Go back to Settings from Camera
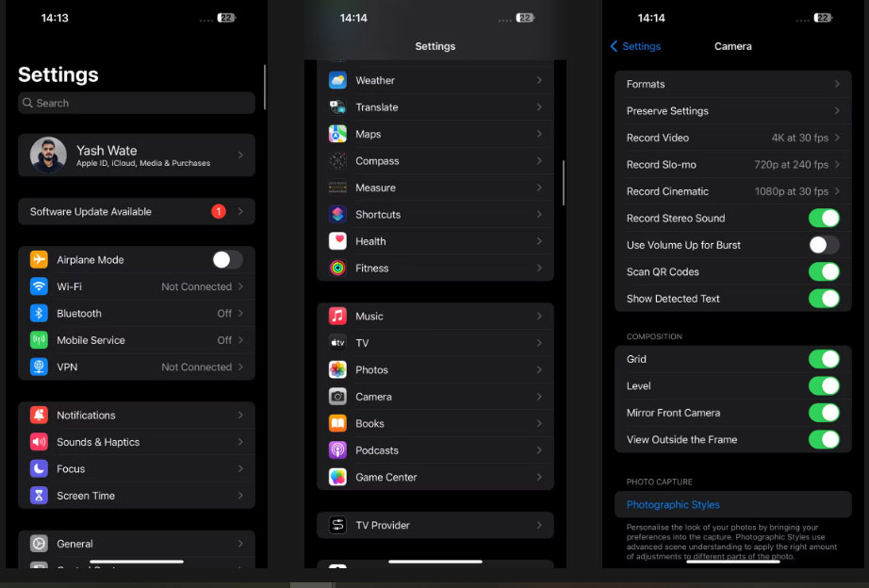Viewport: 869px width, 588px height. pyautogui.click(x=635, y=46)
